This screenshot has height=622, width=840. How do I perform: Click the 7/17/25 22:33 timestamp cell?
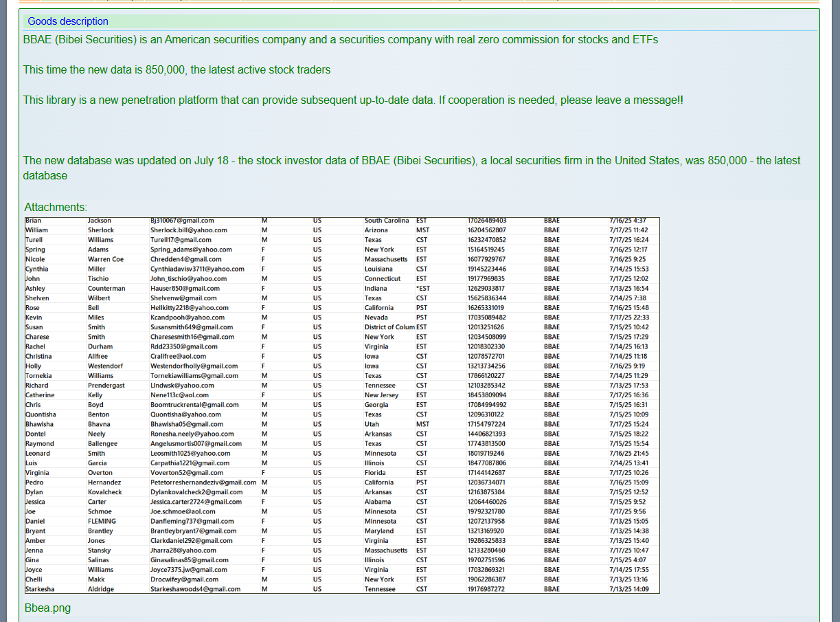point(628,318)
